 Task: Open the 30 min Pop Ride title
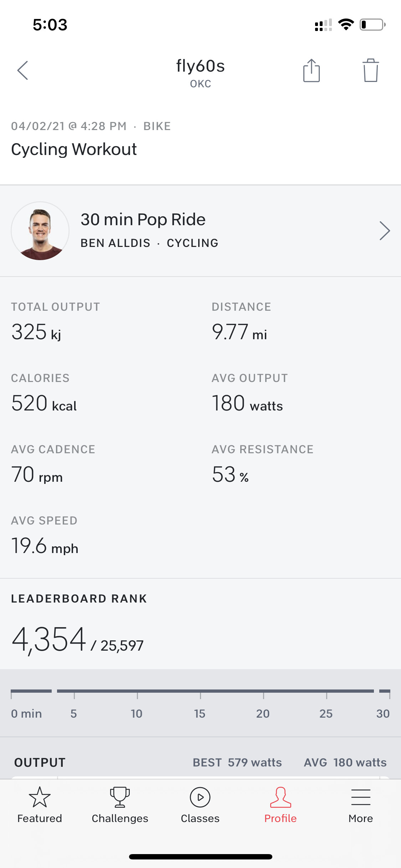pyautogui.click(x=143, y=219)
